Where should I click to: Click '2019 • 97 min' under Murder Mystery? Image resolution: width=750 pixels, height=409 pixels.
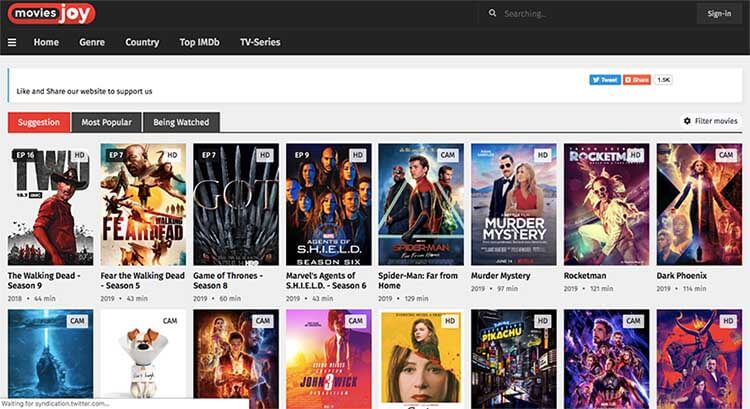coord(495,288)
